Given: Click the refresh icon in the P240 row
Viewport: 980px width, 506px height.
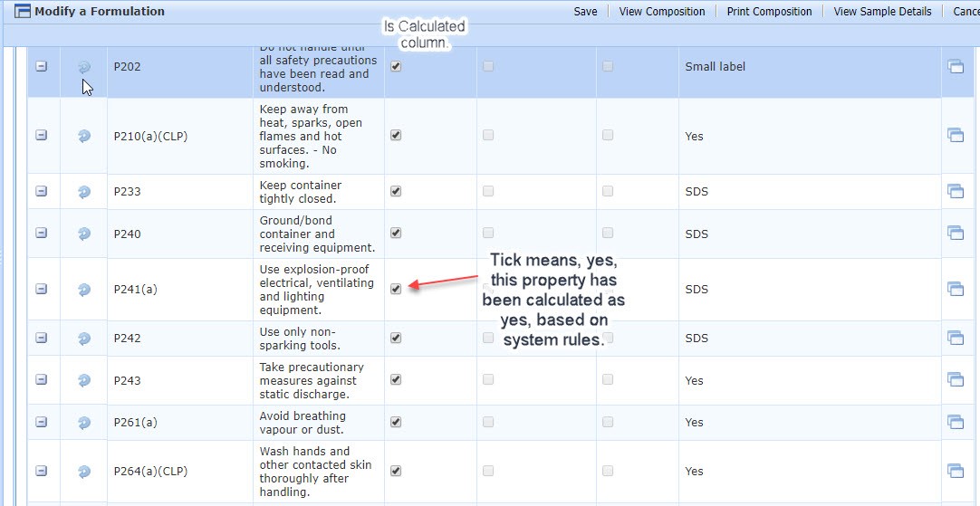Looking at the screenshot, I should pyautogui.click(x=84, y=234).
